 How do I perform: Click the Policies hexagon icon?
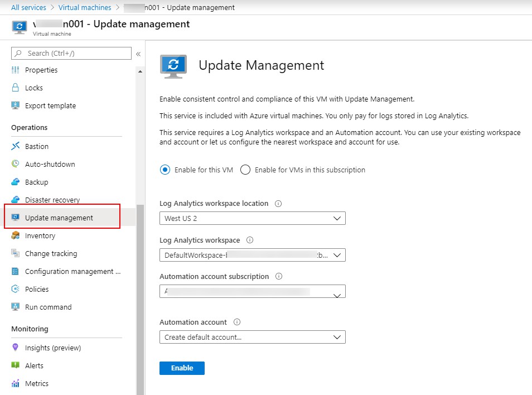coord(15,289)
